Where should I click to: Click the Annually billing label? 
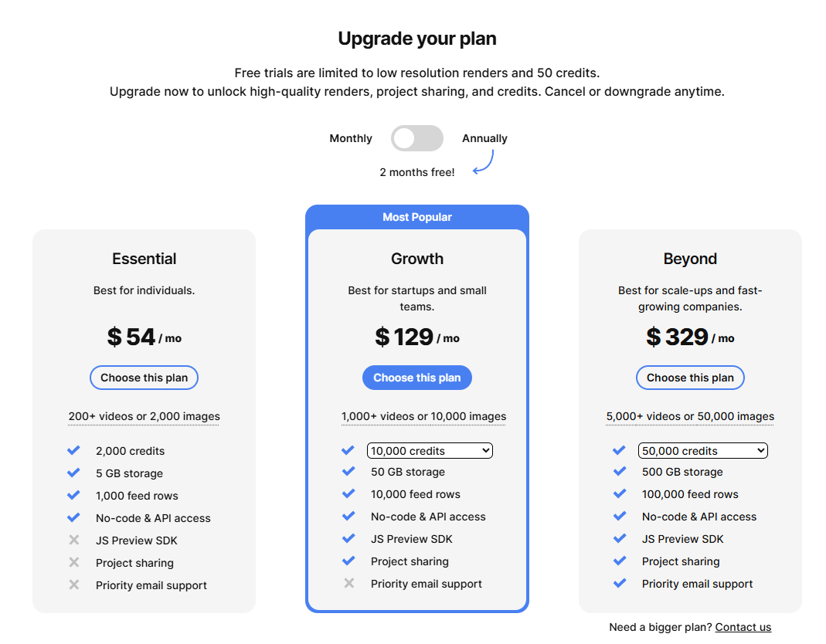pos(484,138)
